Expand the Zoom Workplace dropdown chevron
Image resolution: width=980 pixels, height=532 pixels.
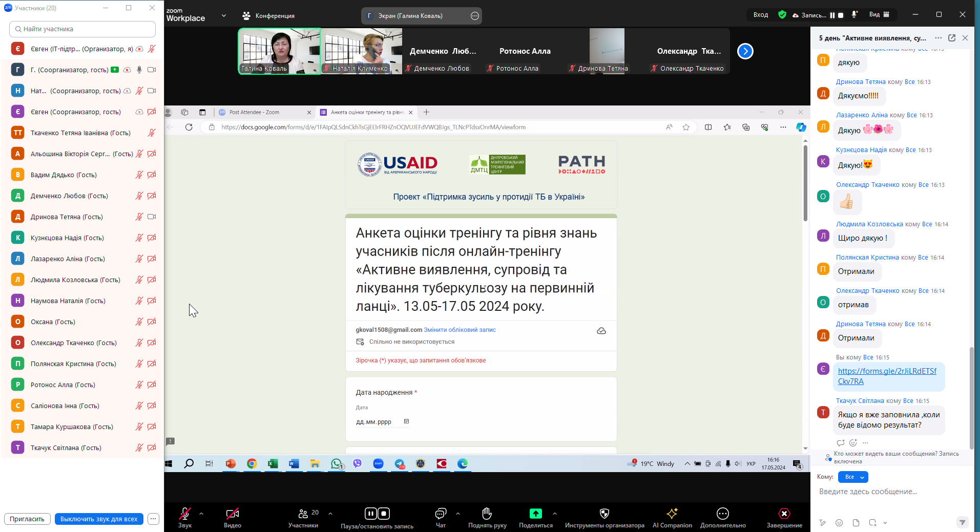click(x=224, y=16)
